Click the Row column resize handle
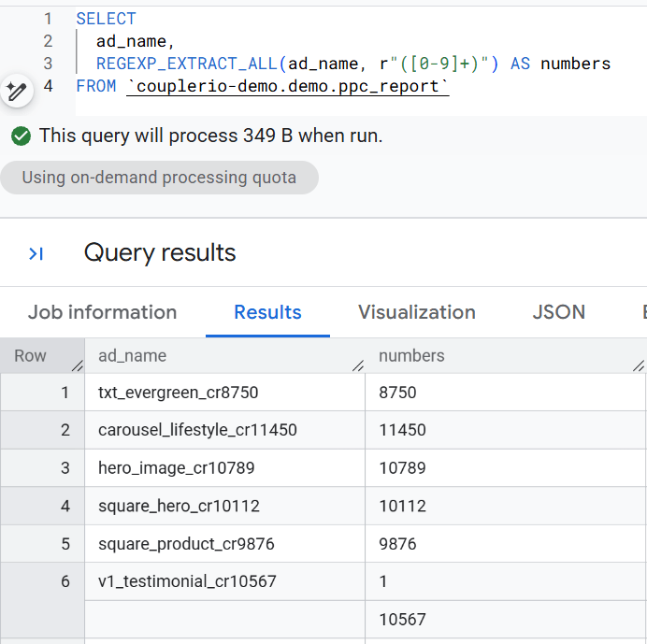Viewport: 647px width, 644px height. (78, 365)
